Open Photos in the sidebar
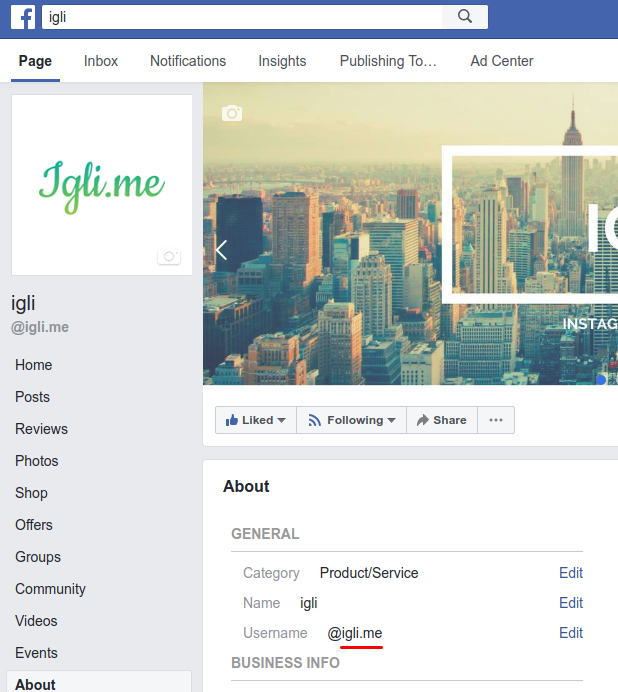618x692 pixels. pos(37,461)
